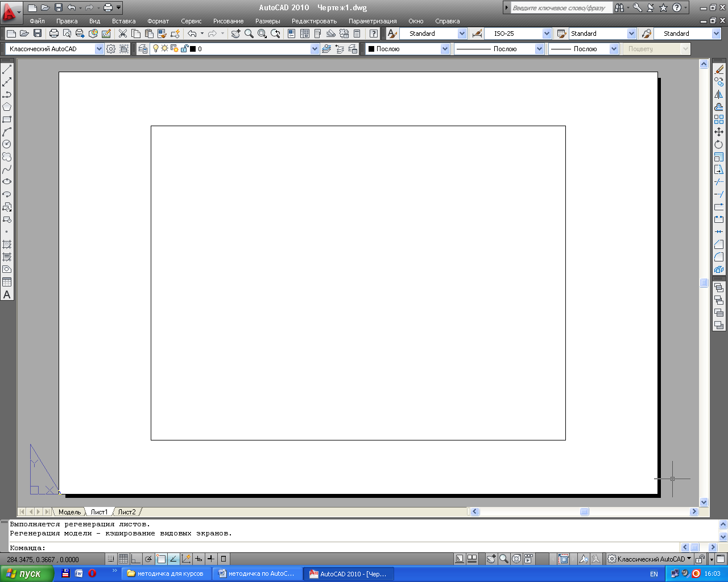Toggle Object Snap Tracking in status bar
The height and width of the screenshot is (582, 728).
coord(173,559)
